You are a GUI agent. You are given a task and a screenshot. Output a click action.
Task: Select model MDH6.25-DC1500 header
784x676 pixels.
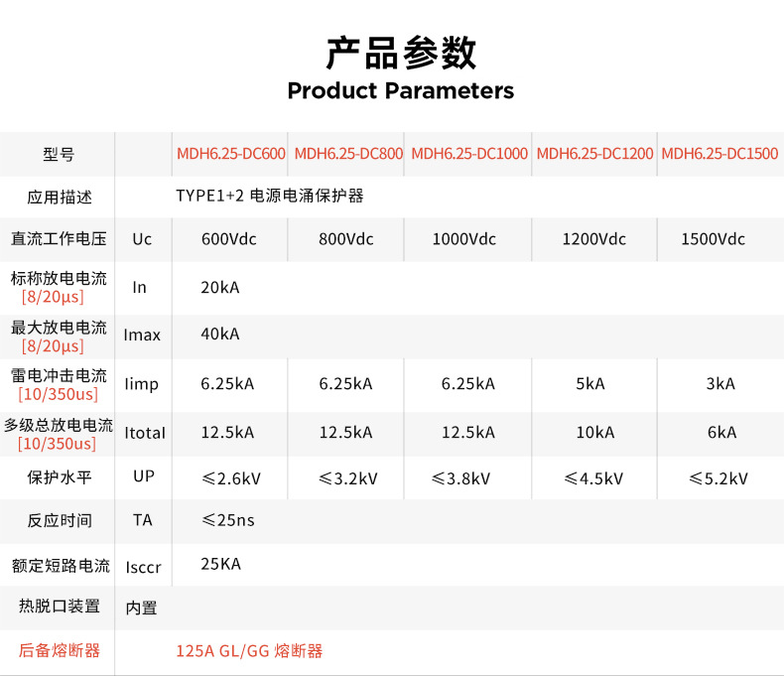pos(720,154)
